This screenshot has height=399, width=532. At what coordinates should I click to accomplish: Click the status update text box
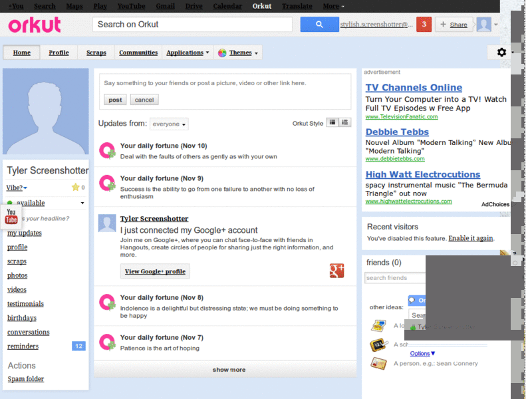[225, 83]
